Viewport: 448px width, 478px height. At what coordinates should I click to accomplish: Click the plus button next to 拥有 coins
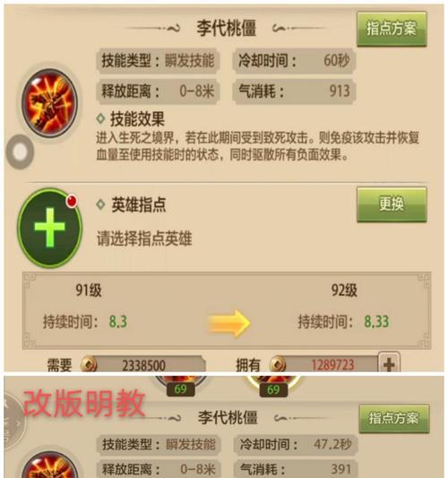(x=389, y=362)
